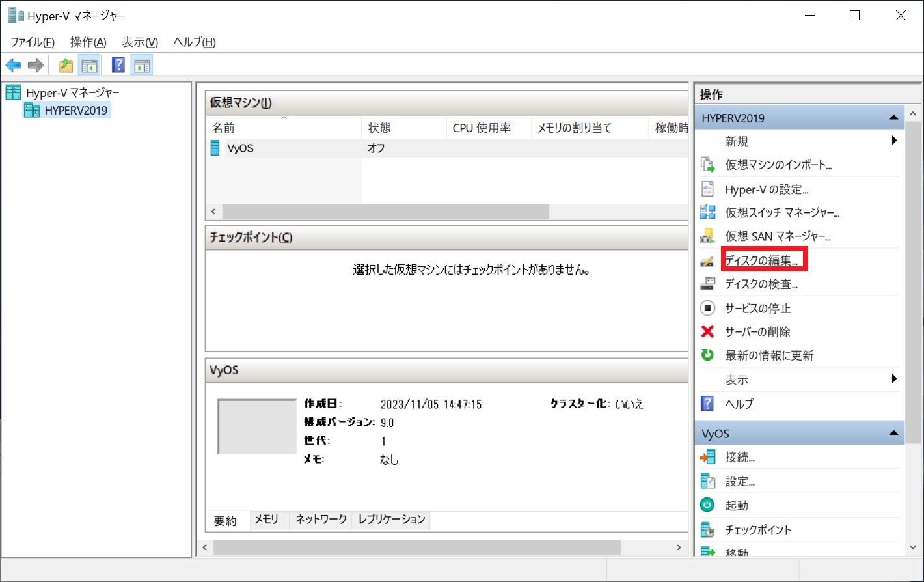Click the Forward arrow toolbar icon

(36, 65)
